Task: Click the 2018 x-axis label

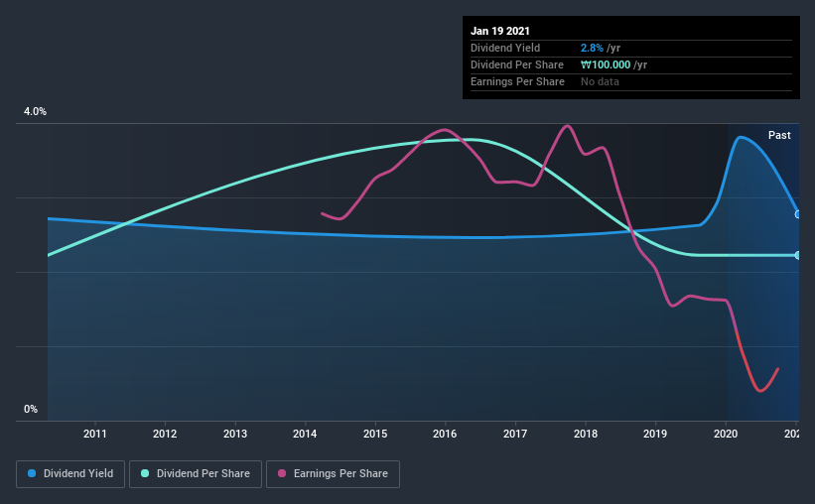Action: [586, 434]
